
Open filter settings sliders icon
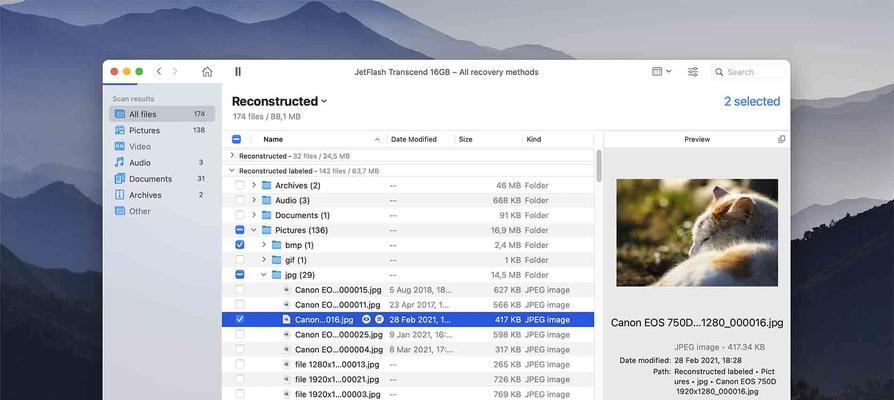click(693, 72)
